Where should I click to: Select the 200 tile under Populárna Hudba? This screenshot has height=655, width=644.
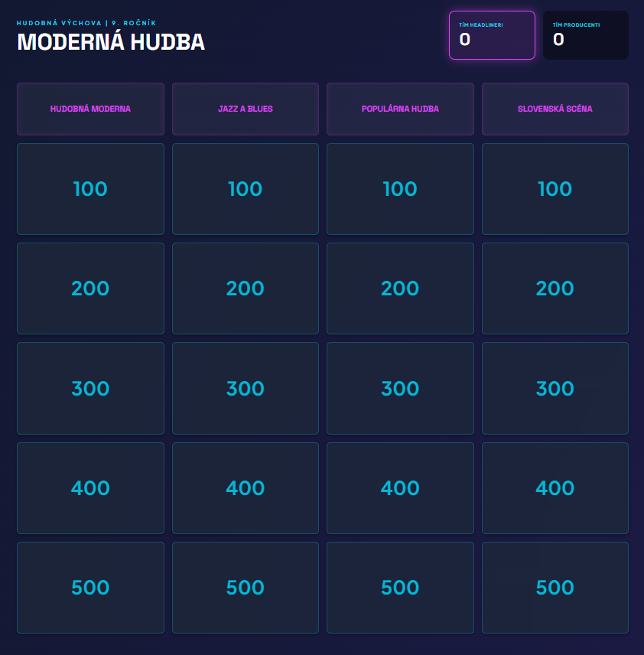400,288
